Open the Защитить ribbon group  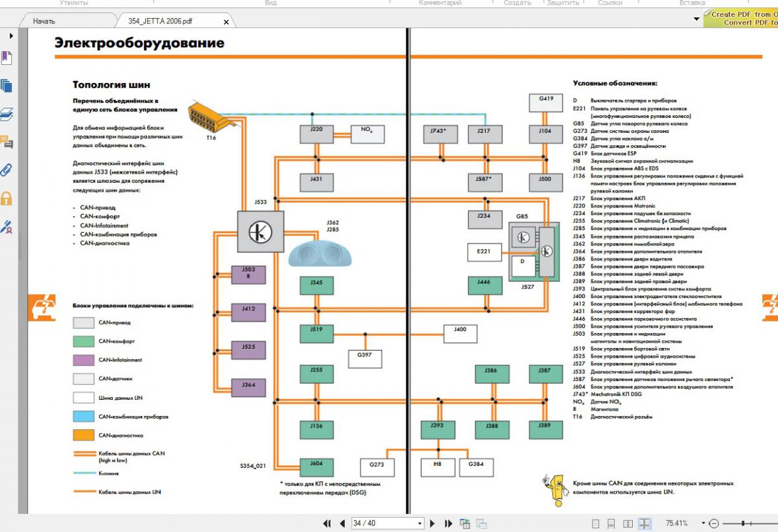pos(563,3)
